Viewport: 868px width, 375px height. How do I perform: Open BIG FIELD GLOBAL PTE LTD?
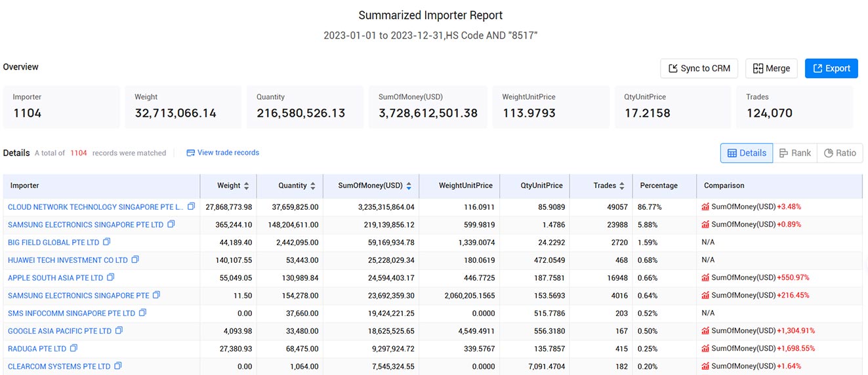point(54,242)
